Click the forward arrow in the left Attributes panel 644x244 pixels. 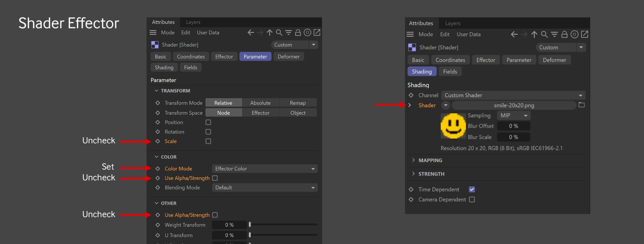click(260, 33)
